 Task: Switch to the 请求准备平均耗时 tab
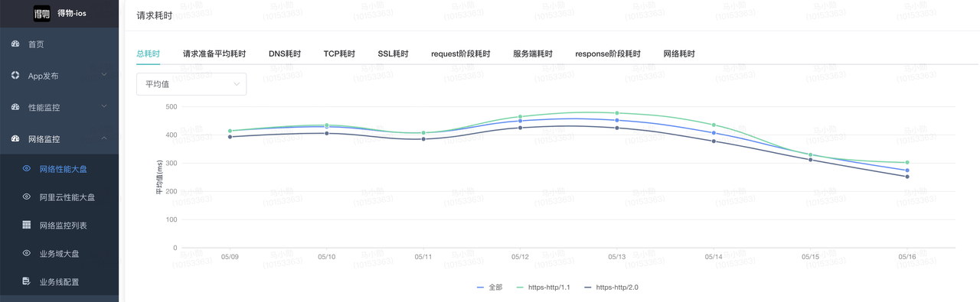pos(214,54)
